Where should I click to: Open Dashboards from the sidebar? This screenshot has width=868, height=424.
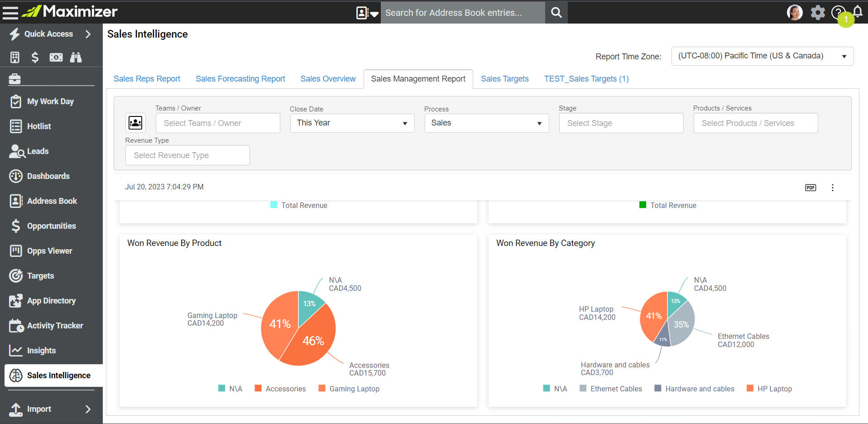(x=48, y=176)
